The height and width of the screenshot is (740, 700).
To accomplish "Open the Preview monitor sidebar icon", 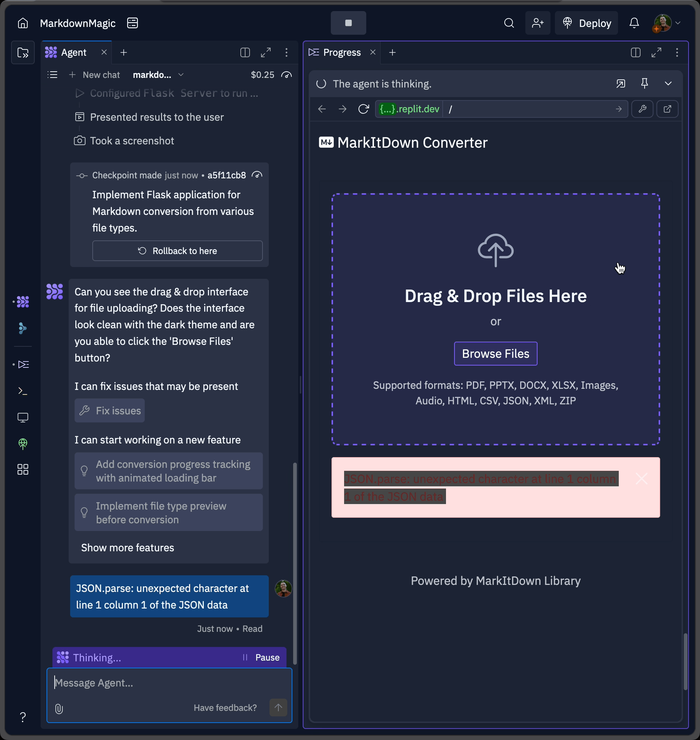I will pyautogui.click(x=23, y=417).
